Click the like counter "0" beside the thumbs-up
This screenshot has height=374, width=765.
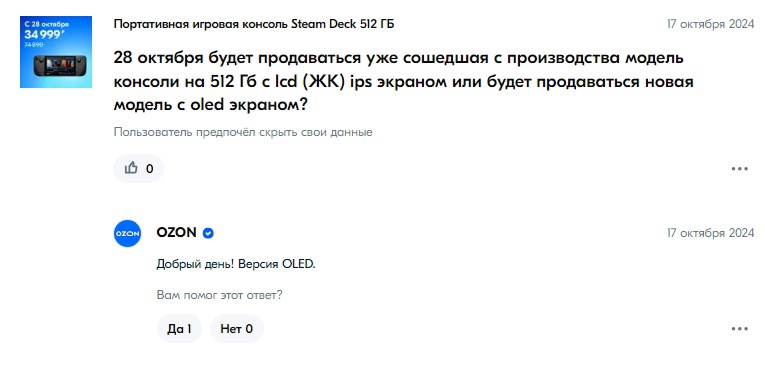(x=150, y=169)
